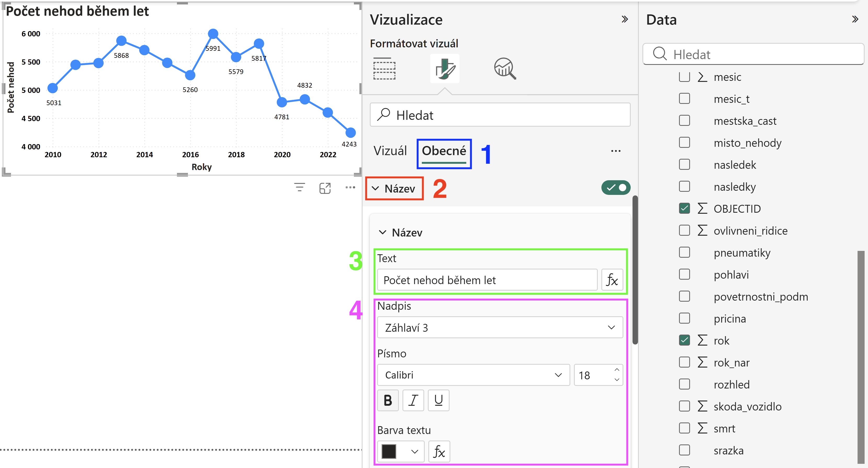
Task: Click the Sigma icon beside skoda_vozidlo
Action: 702,406
